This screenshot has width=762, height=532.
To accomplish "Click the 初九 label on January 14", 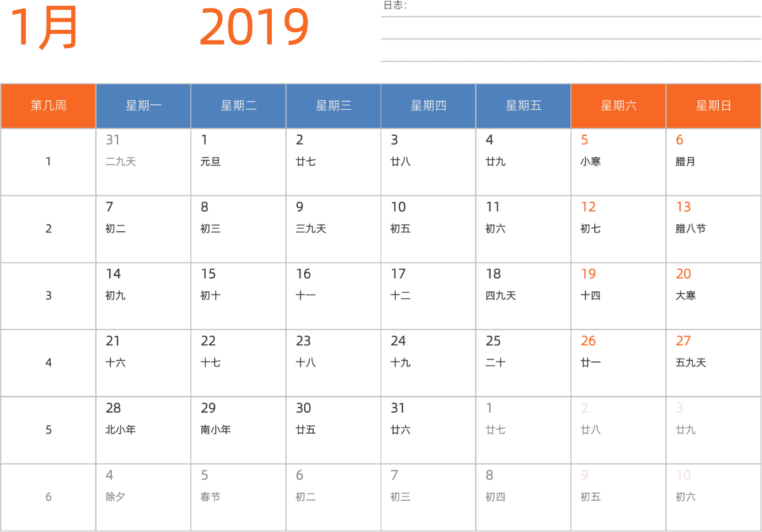I will tap(116, 296).
